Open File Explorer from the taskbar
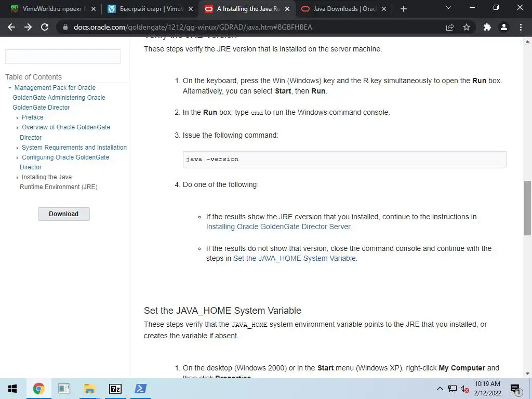Screen dimensions: 532x399 (x=89, y=389)
